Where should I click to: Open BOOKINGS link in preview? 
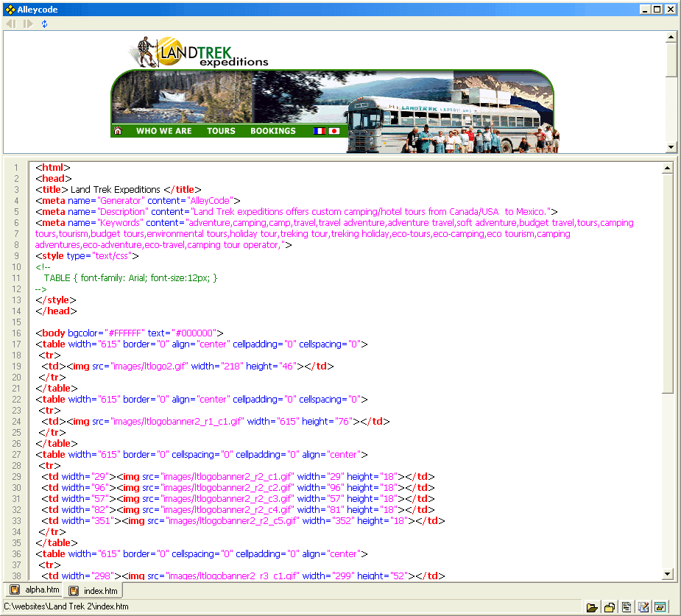click(272, 131)
